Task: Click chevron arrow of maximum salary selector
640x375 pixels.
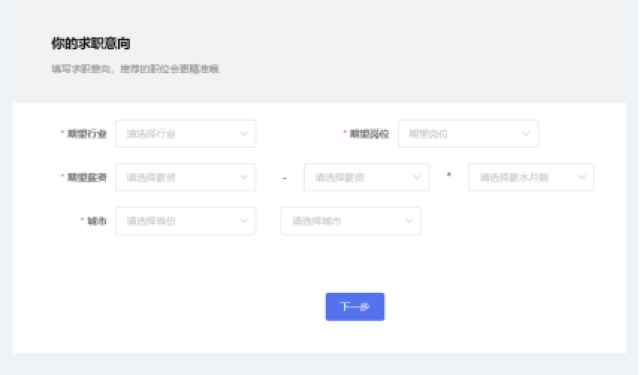Action: [x=417, y=177]
